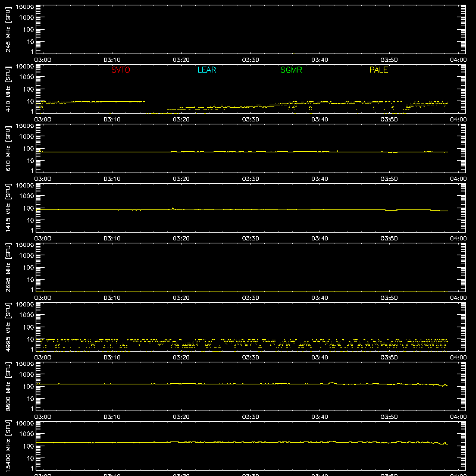Click the 100 tick of the 610 MHz panel
The height and width of the screenshot is (476, 476).
pos(29,149)
